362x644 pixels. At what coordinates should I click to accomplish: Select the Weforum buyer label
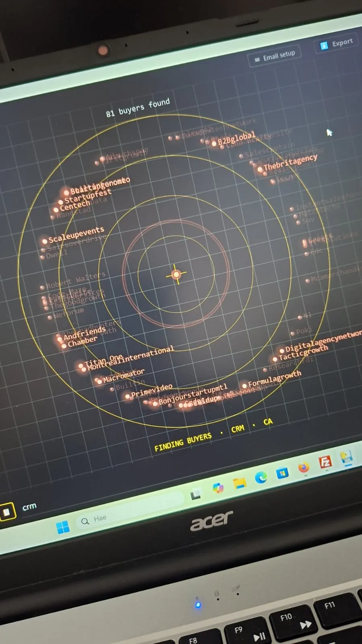(x=68, y=313)
